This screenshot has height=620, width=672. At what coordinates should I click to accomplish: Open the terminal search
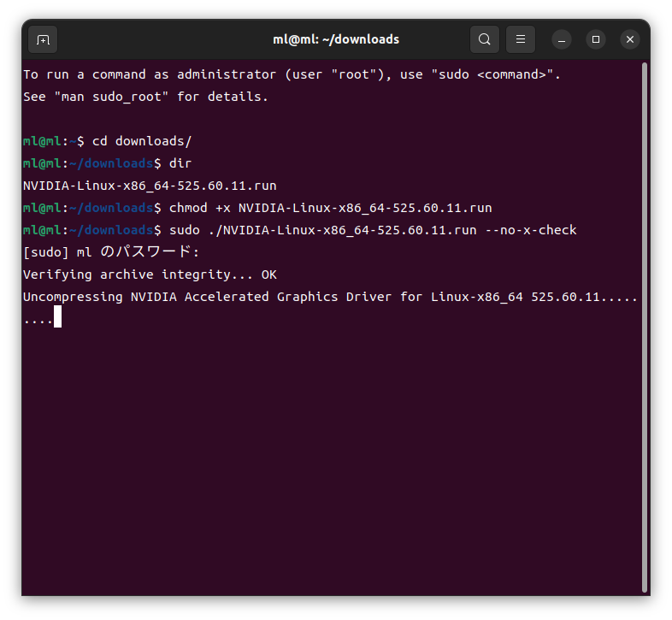[485, 39]
